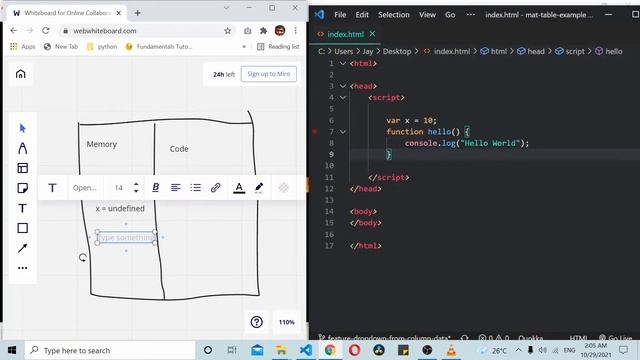Open highlight color marker tool
This screenshot has width=640, height=360.
(x=259, y=188)
